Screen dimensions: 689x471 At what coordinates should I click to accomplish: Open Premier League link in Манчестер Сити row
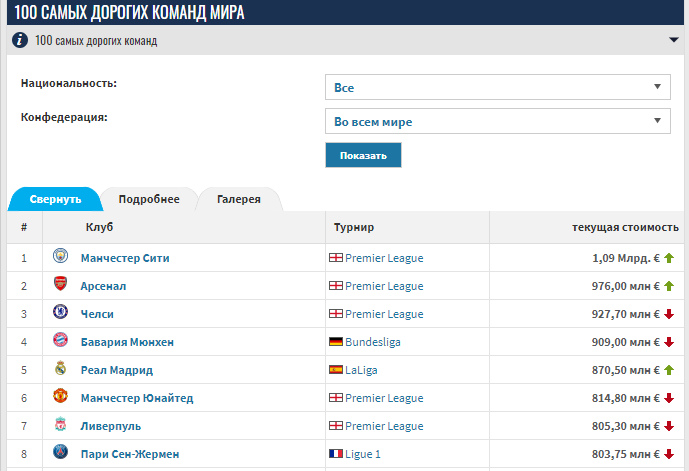(384, 258)
